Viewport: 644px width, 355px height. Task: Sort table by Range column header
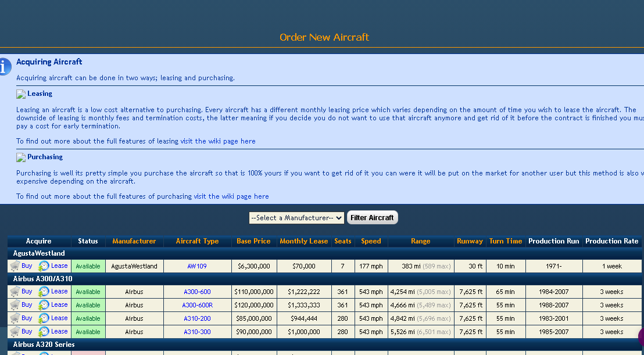tap(421, 241)
